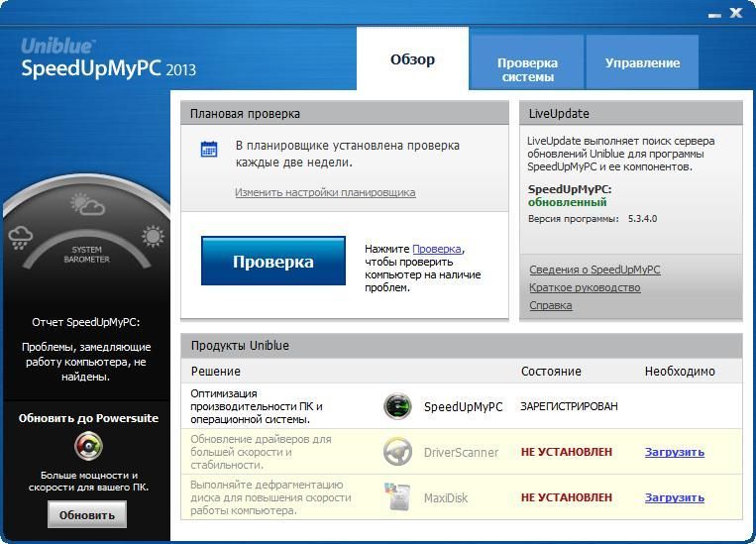
Task: Click the Плановая проверка panel header
Action: (x=345, y=113)
